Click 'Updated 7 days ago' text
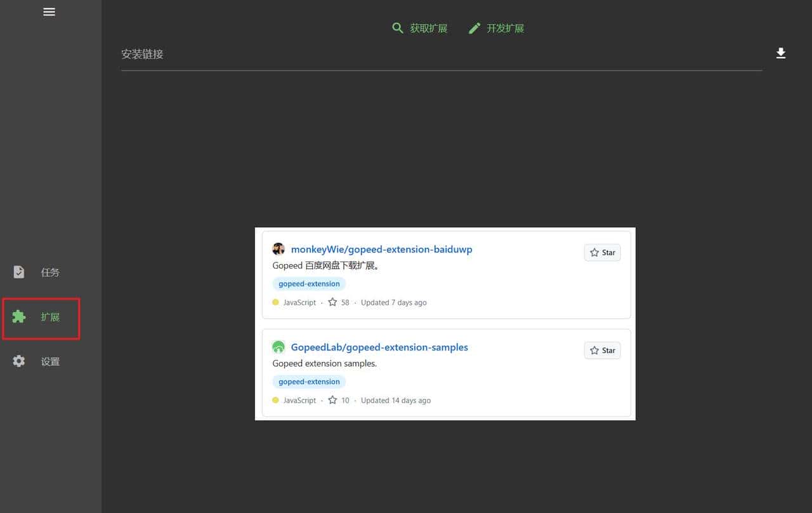This screenshot has height=513, width=812. [x=394, y=302]
